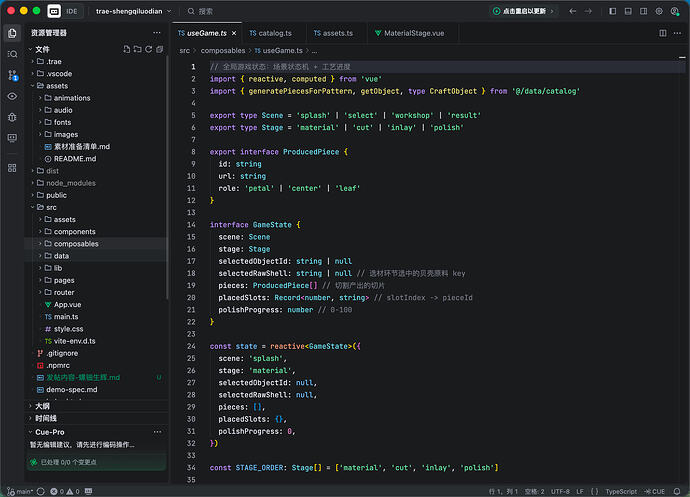
Task: Click the New File icon in explorer header
Action: pyautogui.click(x=127, y=49)
